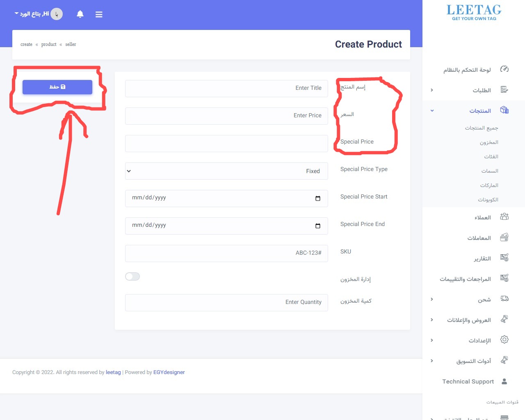Click the shipping truck icon

coord(504,299)
